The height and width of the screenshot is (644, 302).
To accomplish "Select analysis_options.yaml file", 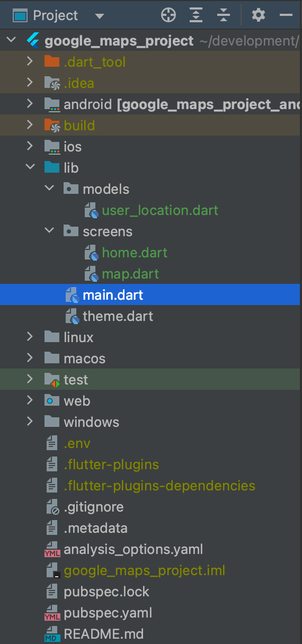I will 133,549.
